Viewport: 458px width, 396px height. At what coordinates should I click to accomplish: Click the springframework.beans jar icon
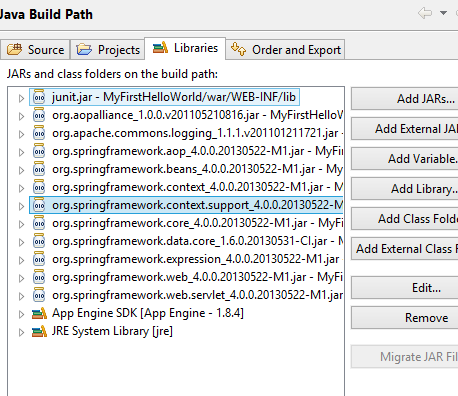click(39, 169)
